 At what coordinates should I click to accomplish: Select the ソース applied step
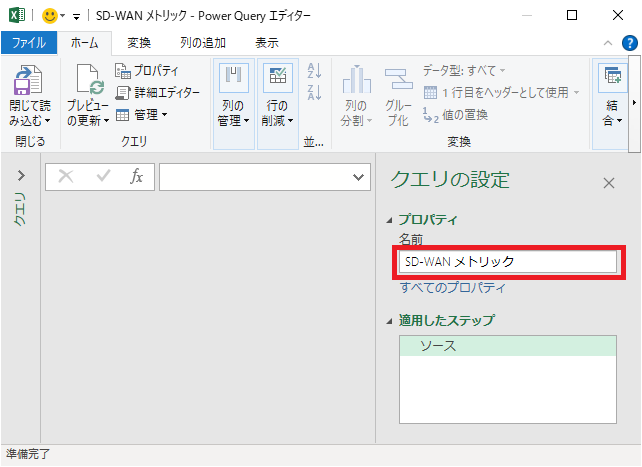(x=508, y=346)
